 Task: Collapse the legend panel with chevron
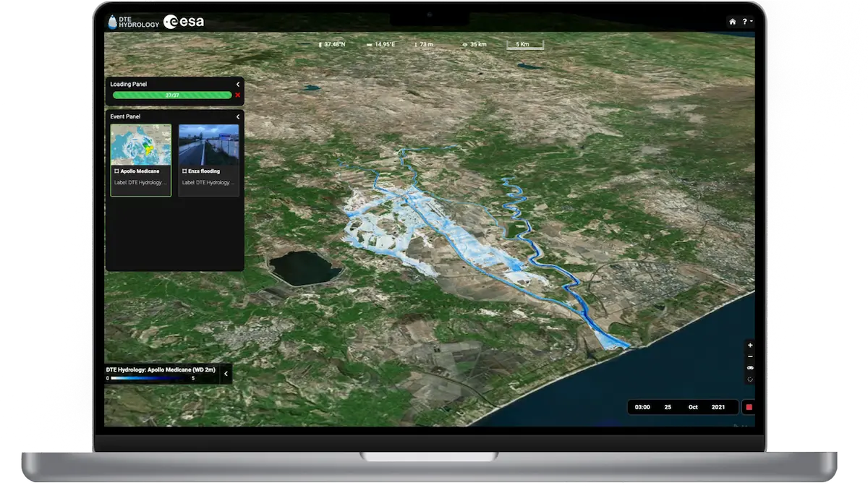click(x=226, y=374)
